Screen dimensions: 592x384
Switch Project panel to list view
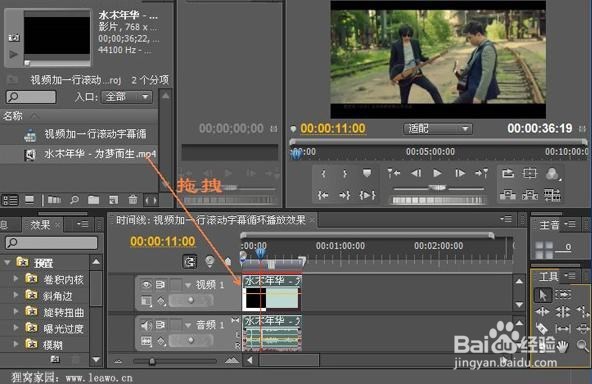[10, 200]
